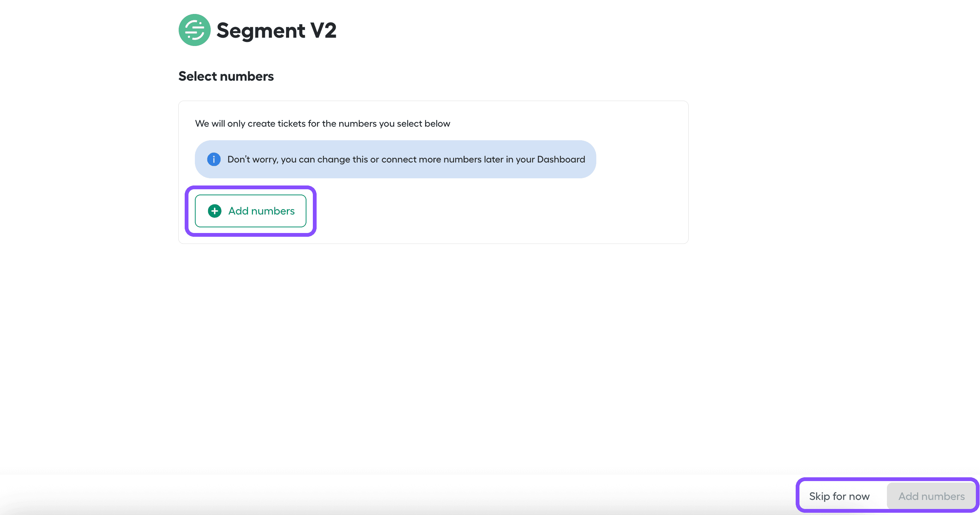Click the phrase 'numbers you select below'
The height and width of the screenshot is (515, 980).
394,124
